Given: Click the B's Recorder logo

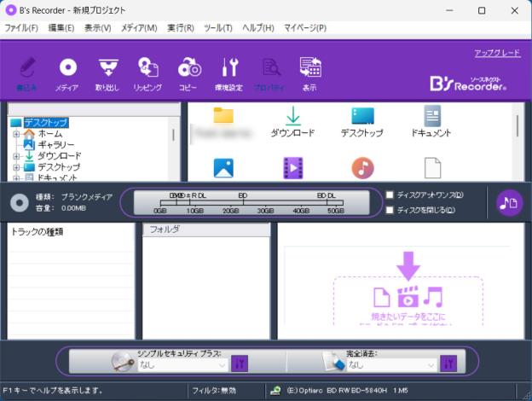Looking at the screenshot, I should 469,84.
